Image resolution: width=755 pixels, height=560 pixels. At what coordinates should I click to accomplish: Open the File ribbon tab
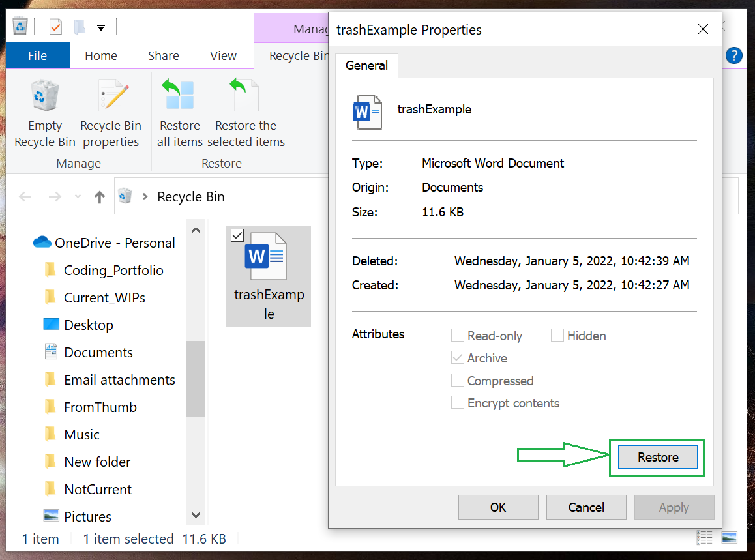pyautogui.click(x=38, y=55)
